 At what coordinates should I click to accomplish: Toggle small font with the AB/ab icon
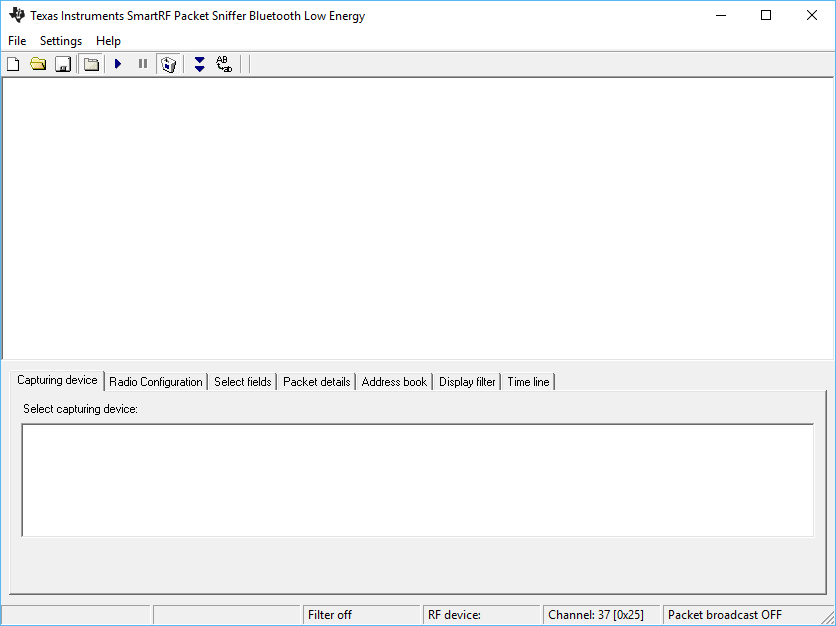click(x=224, y=65)
